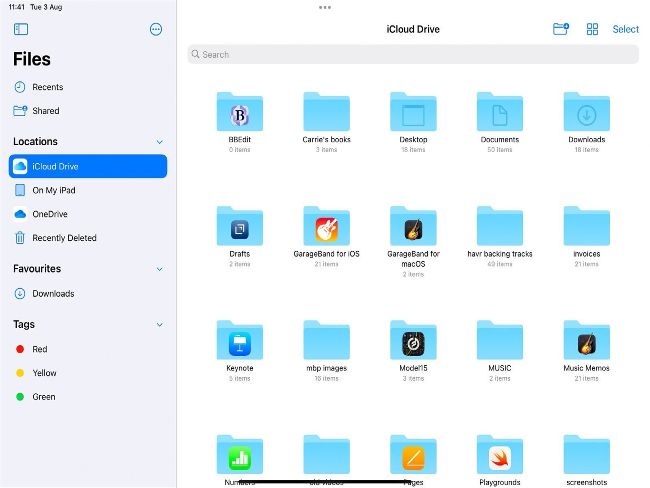Open Shared in sidebar

coord(45,111)
